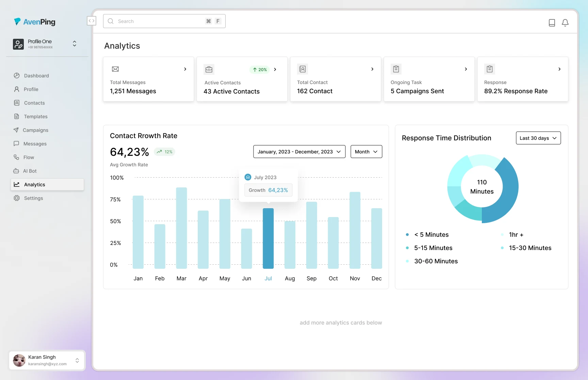This screenshot has width=588, height=380.
Task: Click the search magnifier icon
Action: point(111,21)
